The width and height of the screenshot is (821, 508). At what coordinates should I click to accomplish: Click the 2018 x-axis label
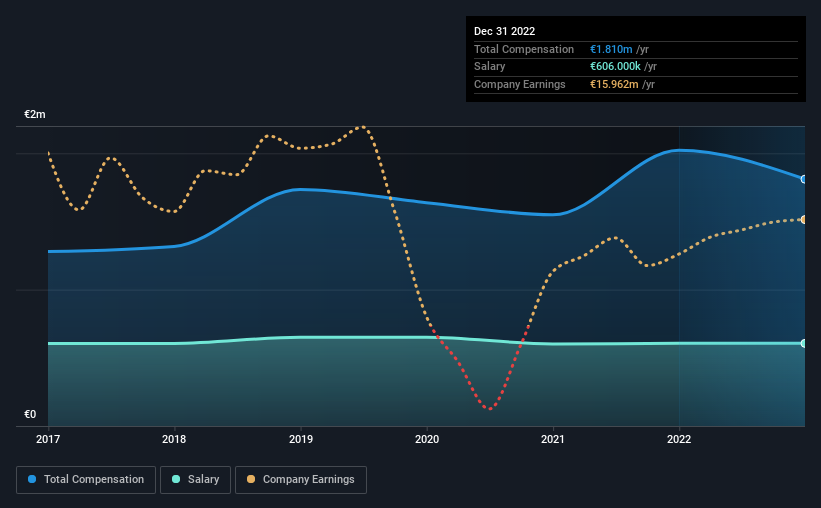coord(174,439)
